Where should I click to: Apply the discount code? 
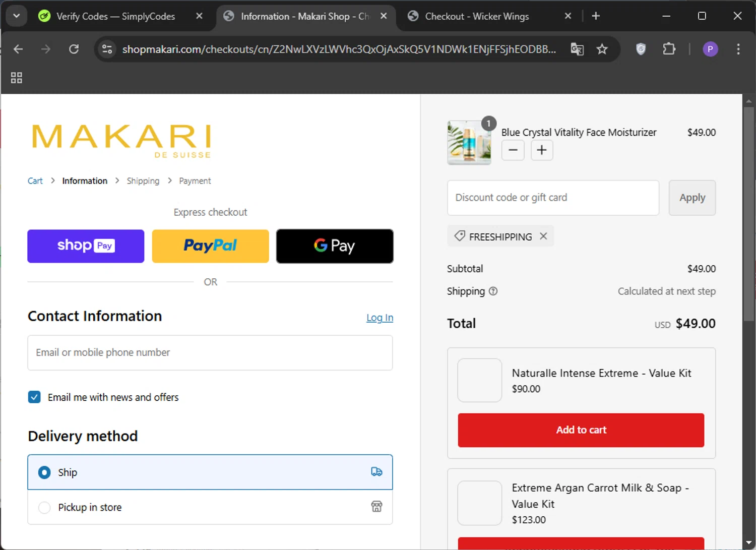pyautogui.click(x=692, y=198)
